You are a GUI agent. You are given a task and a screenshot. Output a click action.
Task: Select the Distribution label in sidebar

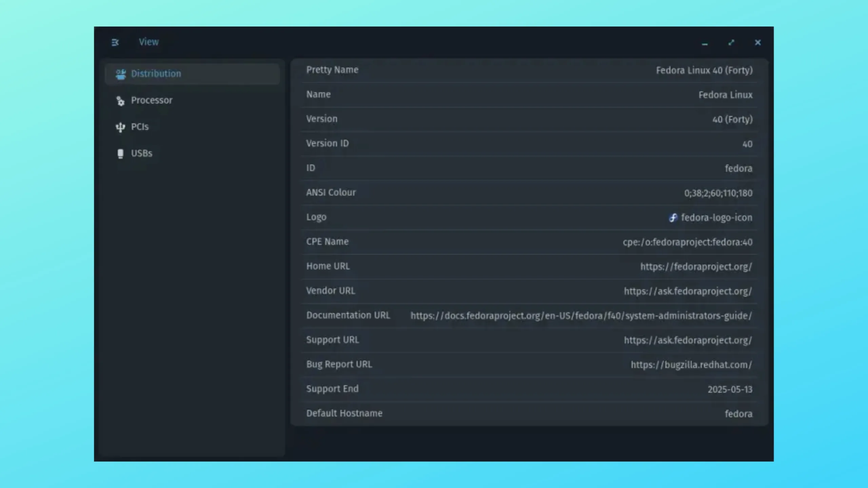[x=156, y=74]
